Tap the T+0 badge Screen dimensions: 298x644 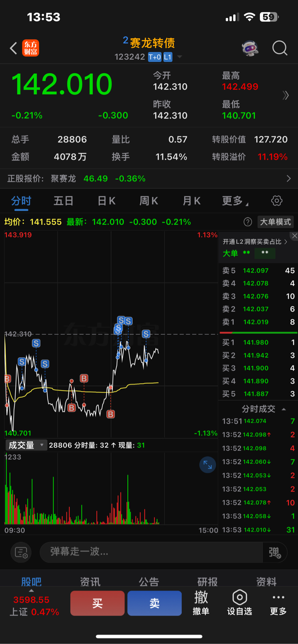(x=154, y=57)
